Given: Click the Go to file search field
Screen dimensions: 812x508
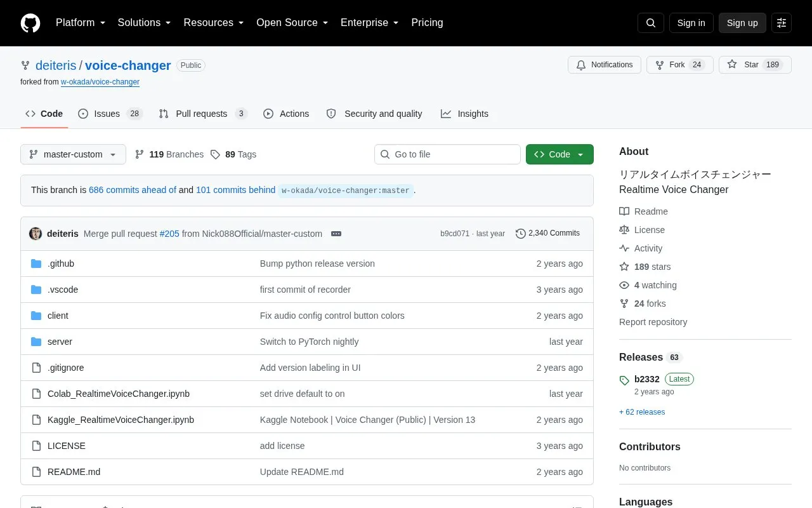Looking at the screenshot, I should [447, 154].
